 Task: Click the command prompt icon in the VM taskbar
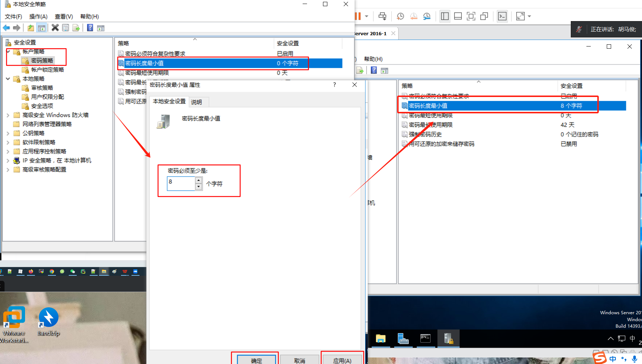(x=425, y=339)
